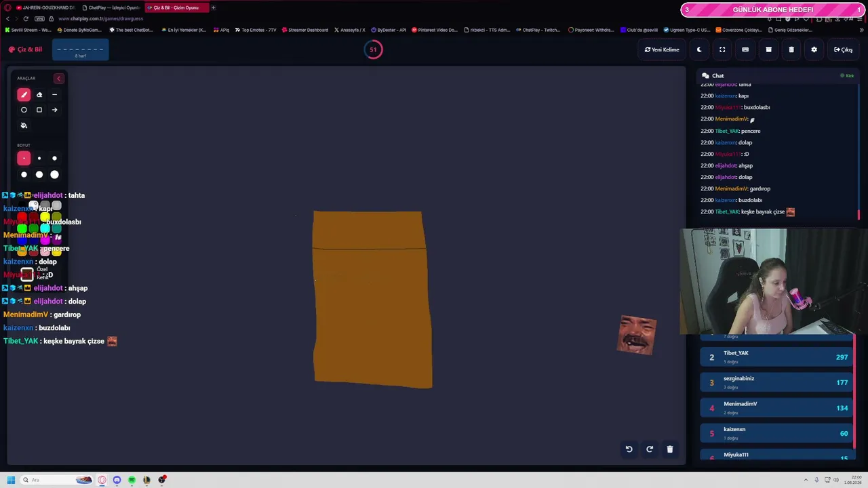Select the Çiz & Bil - Çizim Oyunu tab

[x=176, y=7]
